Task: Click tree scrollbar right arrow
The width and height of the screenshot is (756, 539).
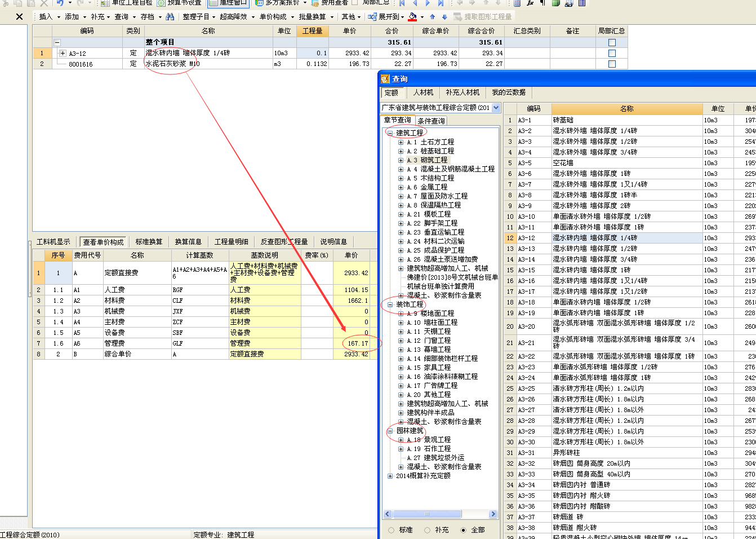Action: coord(493,514)
